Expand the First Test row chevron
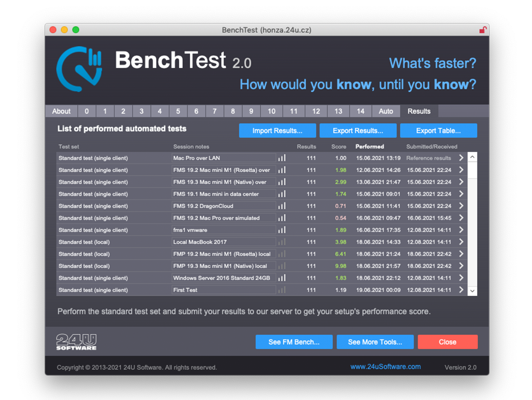532x400 pixels. point(461,290)
